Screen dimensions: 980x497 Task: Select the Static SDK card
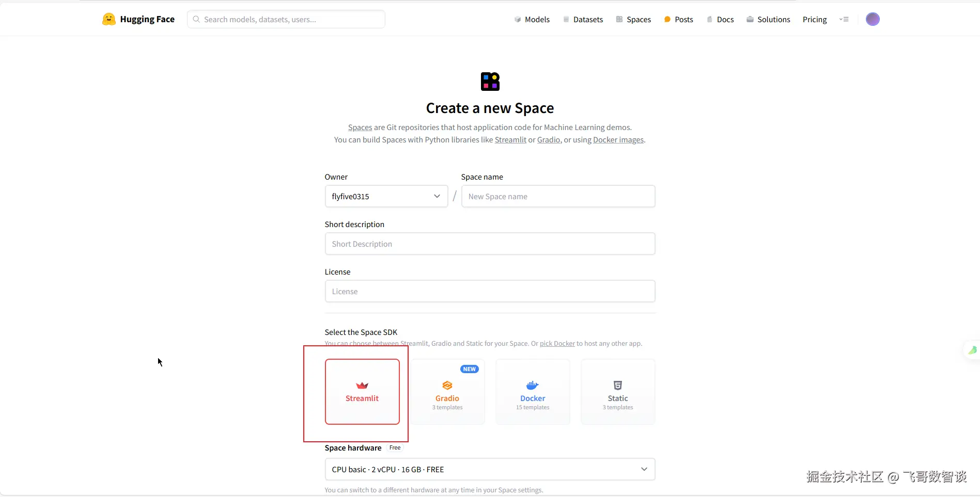[618, 392]
